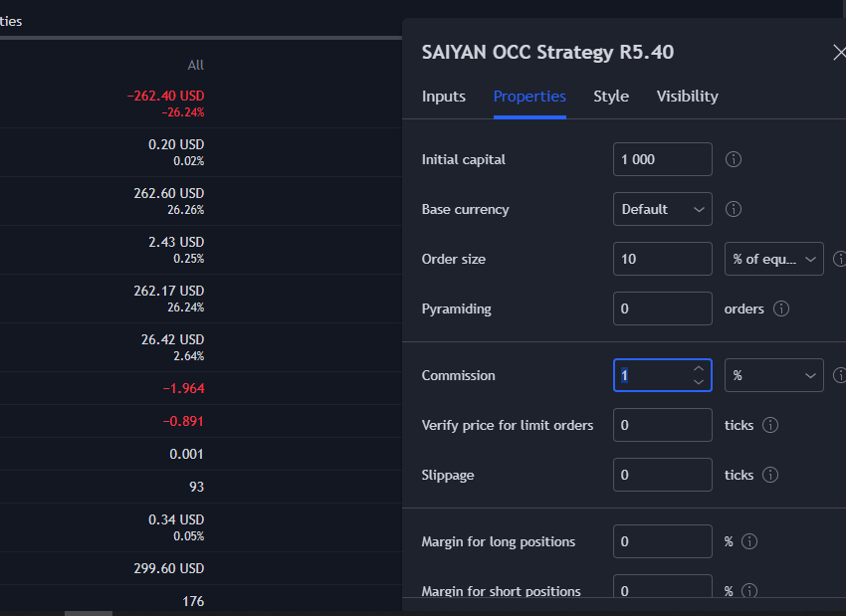Viewport: 846px width, 616px height.
Task: Click the Pyramiding orders input field
Action: pos(663,308)
